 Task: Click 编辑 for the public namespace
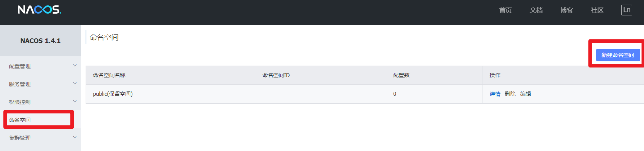[x=526, y=94]
